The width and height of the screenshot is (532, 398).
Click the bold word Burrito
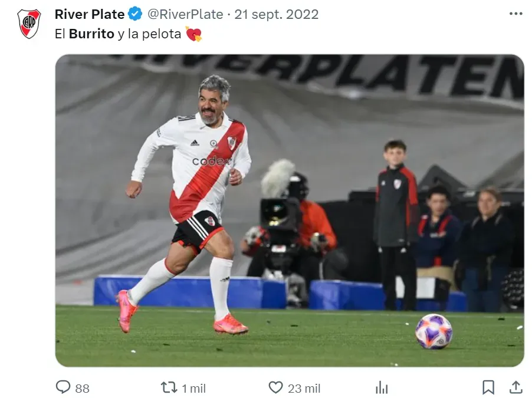pyautogui.click(x=91, y=34)
